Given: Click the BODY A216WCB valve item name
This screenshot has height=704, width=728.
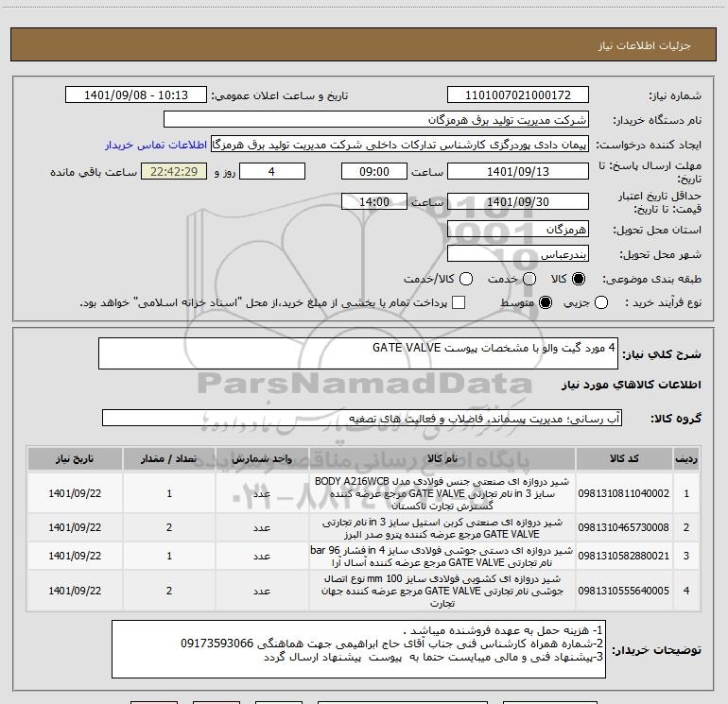Looking at the screenshot, I should point(442,493).
